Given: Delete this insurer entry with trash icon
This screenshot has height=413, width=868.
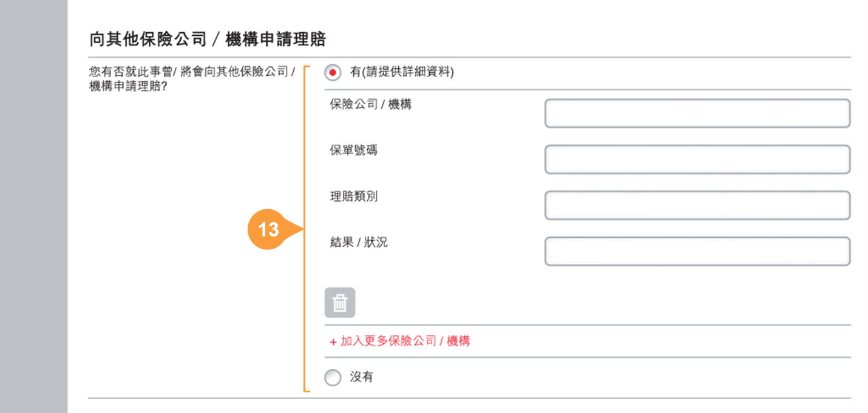Looking at the screenshot, I should pos(340,303).
